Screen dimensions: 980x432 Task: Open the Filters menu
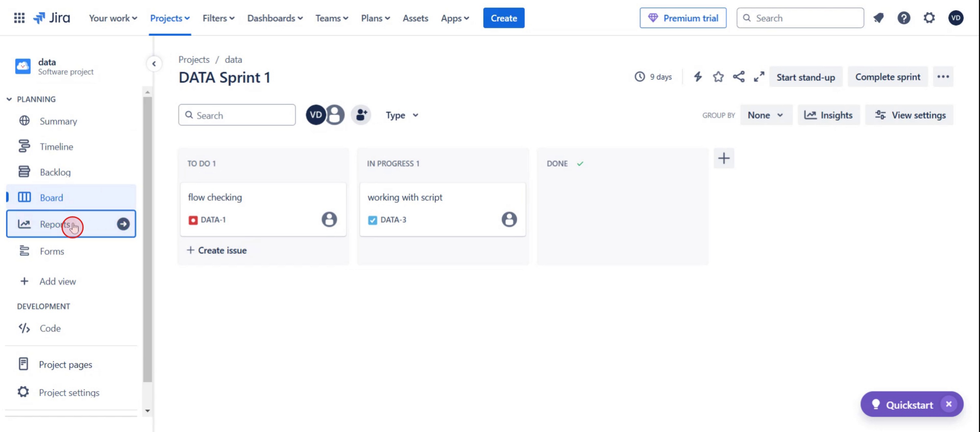point(218,18)
